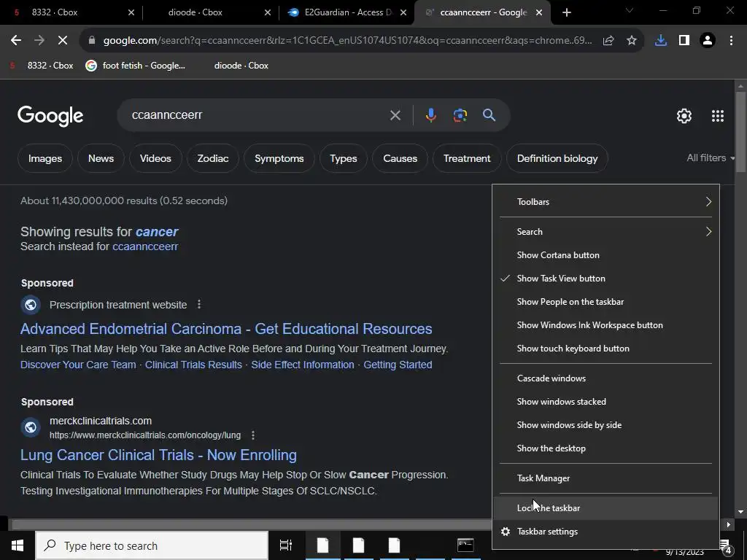Image resolution: width=747 pixels, height=560 pixels.
Task: Click the blue magnifier search button
Action: click(489, 114)
